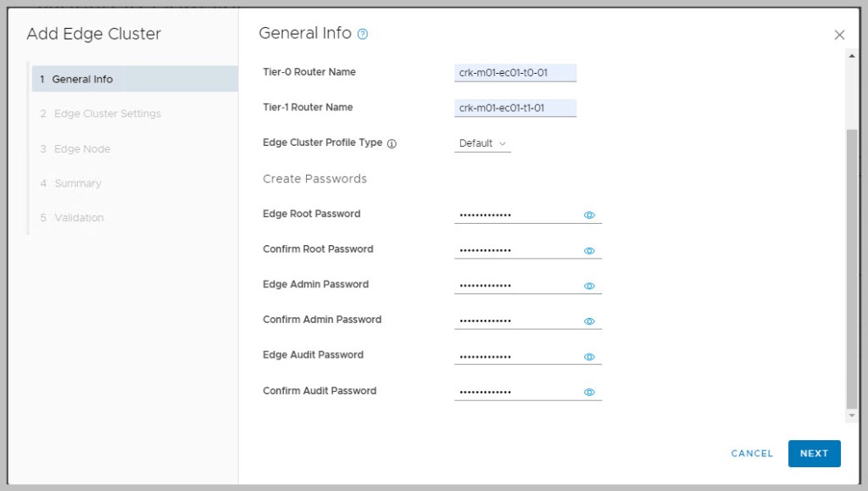
Task: Show the Edge Root Password
Action: tap(590, 215)
